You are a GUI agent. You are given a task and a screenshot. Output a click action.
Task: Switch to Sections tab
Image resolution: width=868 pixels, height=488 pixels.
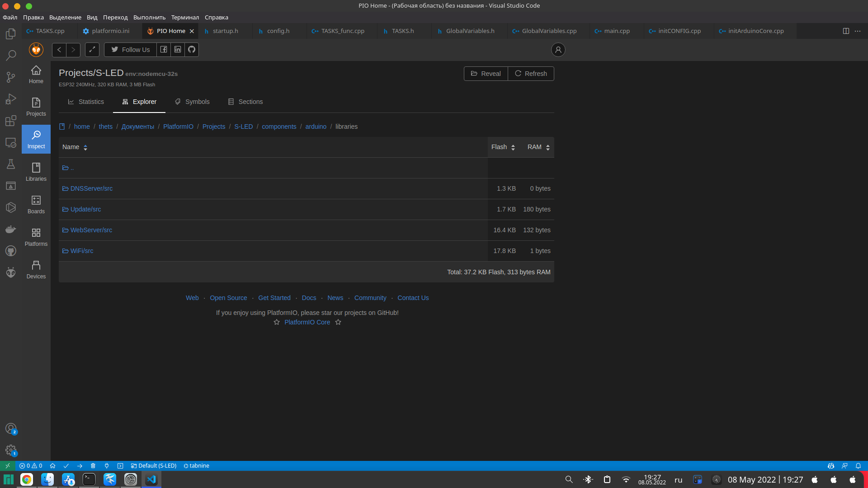[245, 102]
